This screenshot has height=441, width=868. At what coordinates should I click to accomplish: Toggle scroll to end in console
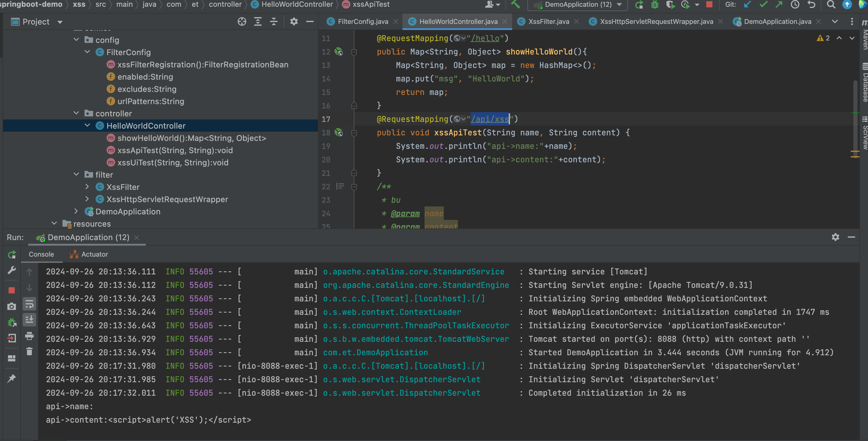point(29,319)
